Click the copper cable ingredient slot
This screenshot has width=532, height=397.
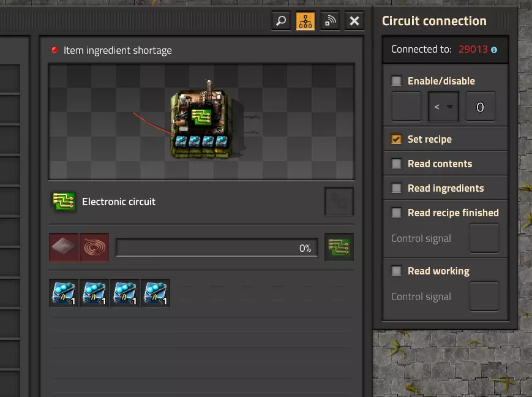[x=94, y=248]
